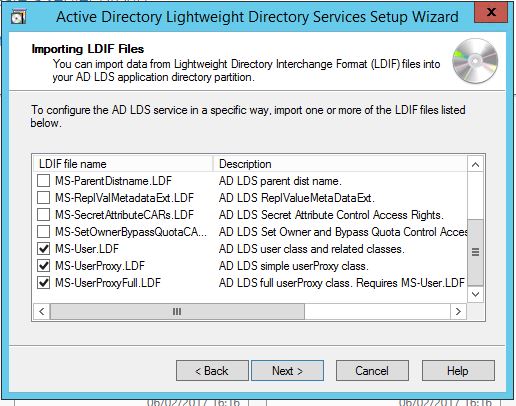Click the wizard icon in title bar
The image size is (516, 406).
[x=19, y=17]
